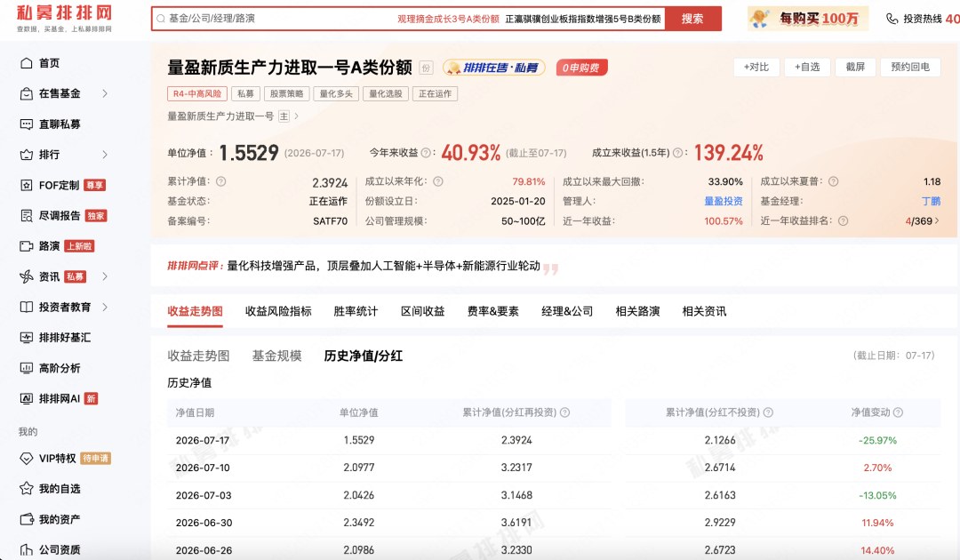Expand the 资讯 sidebar chevron
Image resolution: width=960 pixels, height=560 pixels.
tap(105, 276)
